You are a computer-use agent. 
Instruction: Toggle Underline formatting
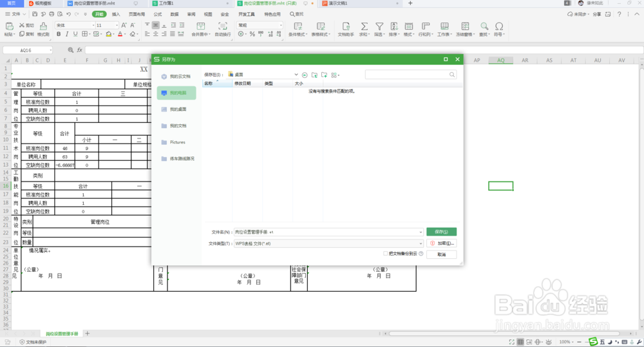[75, 34]
